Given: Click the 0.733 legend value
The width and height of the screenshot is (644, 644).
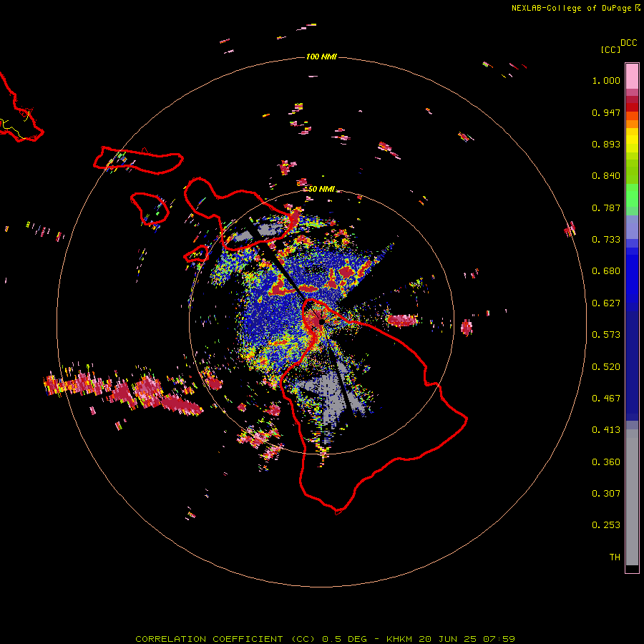Looking at the screenshot, I should coord(606,240).
